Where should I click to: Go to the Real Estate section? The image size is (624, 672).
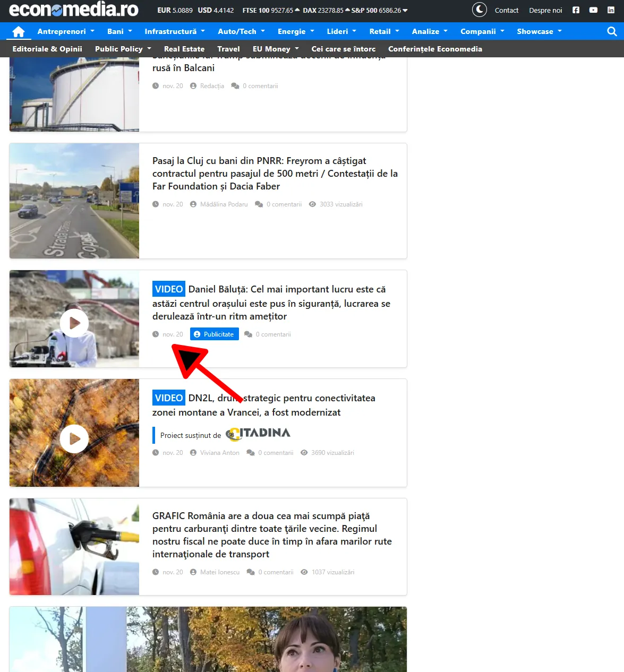(184, 49)
